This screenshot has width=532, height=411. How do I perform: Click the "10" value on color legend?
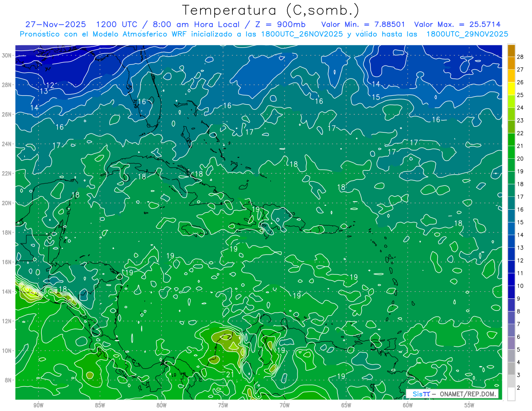tap(520, 286)
